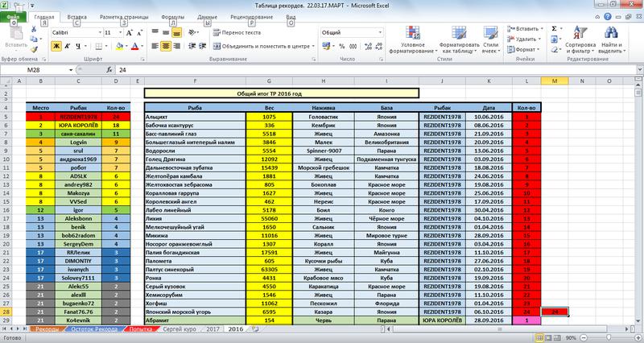Toggle center horizontal alignment
Image resolution: width=644 pixels, height=343 pixels.
[166, 47]
